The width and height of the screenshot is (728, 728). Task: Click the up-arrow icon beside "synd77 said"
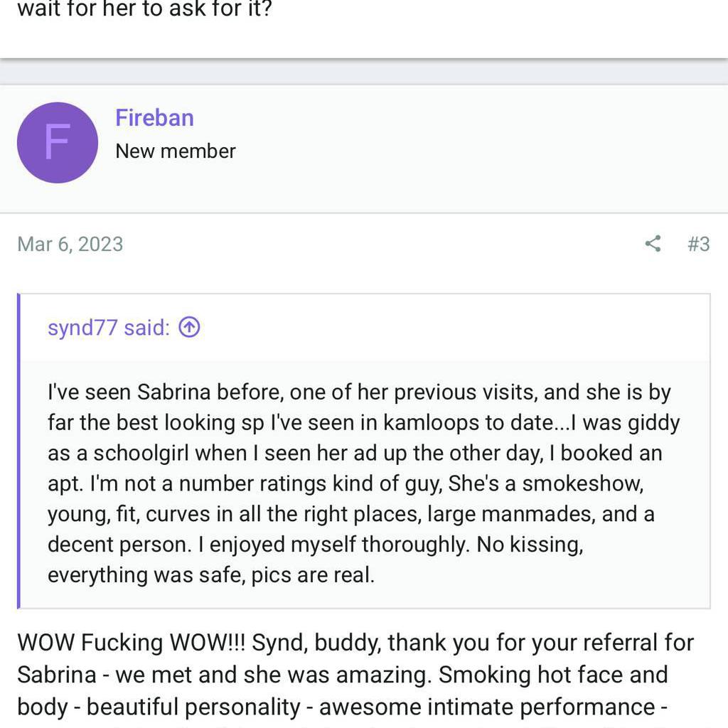tap(189, 327)
